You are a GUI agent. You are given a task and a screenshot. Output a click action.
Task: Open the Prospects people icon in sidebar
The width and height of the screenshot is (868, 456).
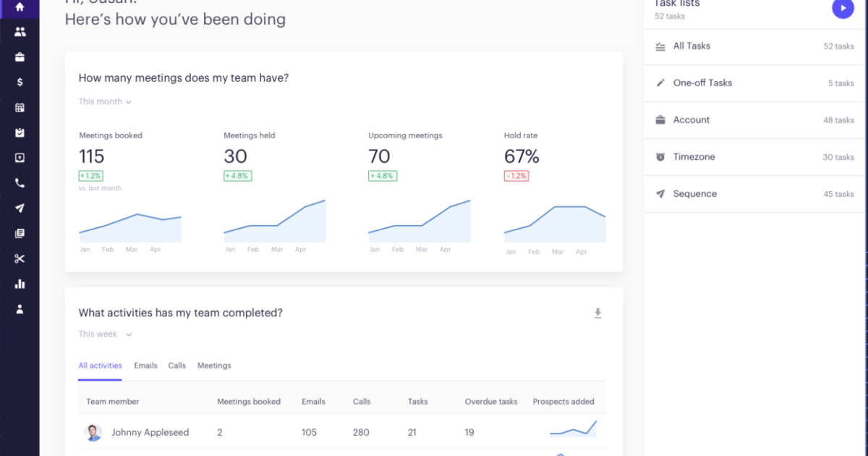pos(19,31)
